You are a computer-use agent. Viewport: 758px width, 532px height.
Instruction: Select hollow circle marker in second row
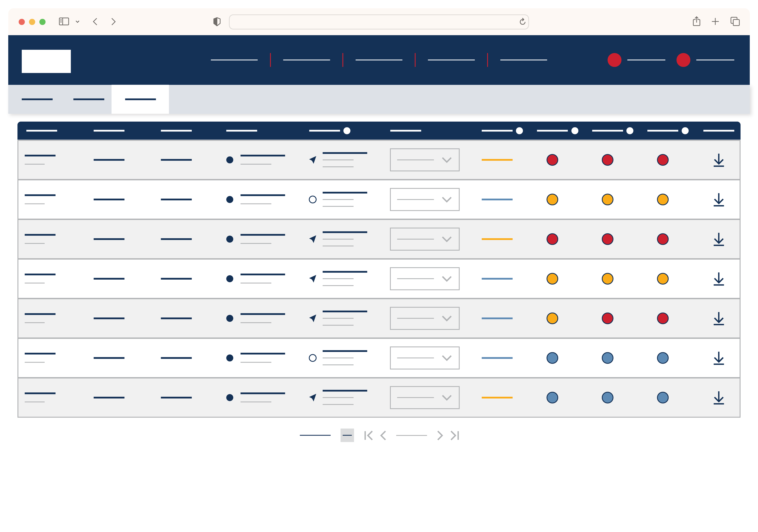pyautogui.click(x=313, y=200)
